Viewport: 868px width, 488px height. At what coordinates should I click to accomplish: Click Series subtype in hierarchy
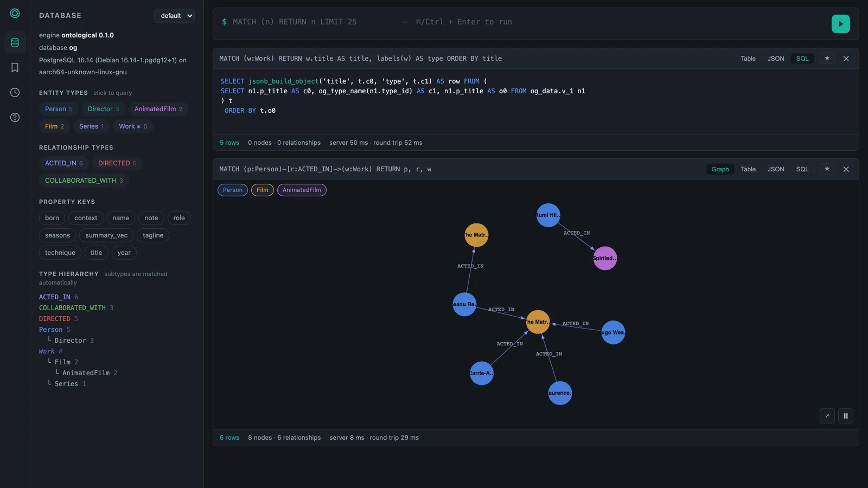66,384
